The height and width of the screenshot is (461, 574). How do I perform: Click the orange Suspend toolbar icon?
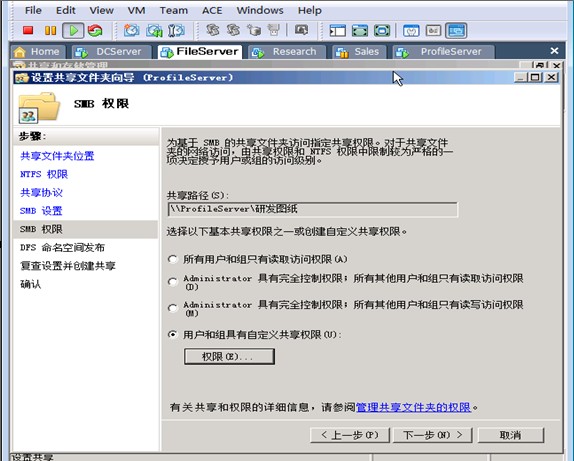click(x=50, y=30)
